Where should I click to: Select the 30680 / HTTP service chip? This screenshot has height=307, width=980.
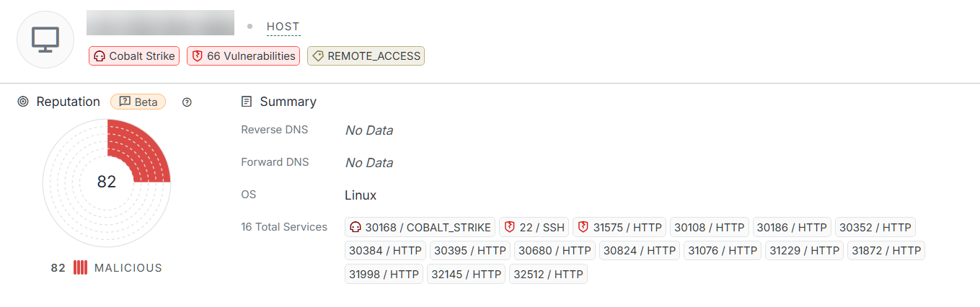(x=555, y=251)
